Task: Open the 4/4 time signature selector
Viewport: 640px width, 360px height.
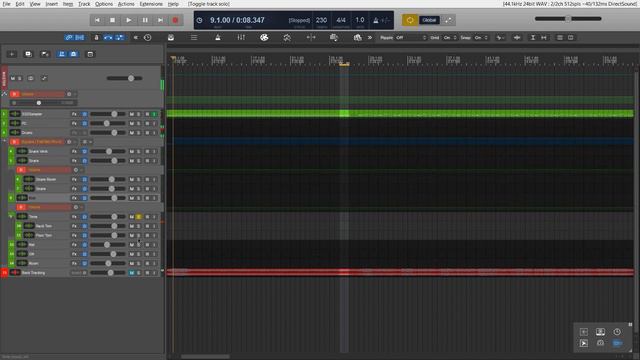Action: coord(341,20)
